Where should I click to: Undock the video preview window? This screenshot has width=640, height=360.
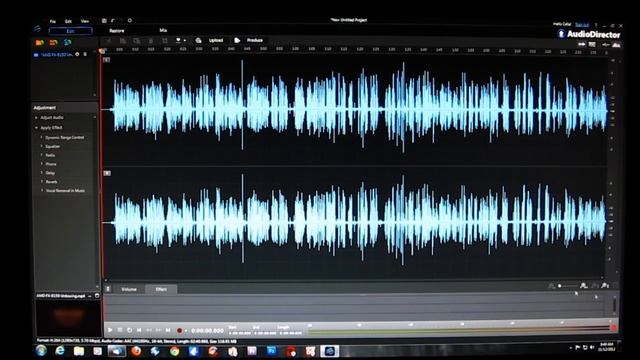pos(97,296)
